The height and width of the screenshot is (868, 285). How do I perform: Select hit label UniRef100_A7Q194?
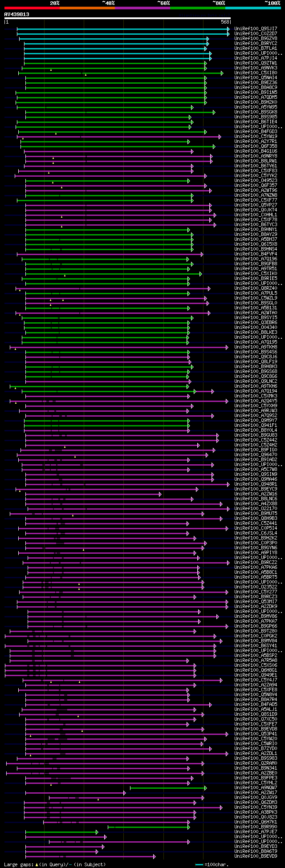[x=256, y=391]
